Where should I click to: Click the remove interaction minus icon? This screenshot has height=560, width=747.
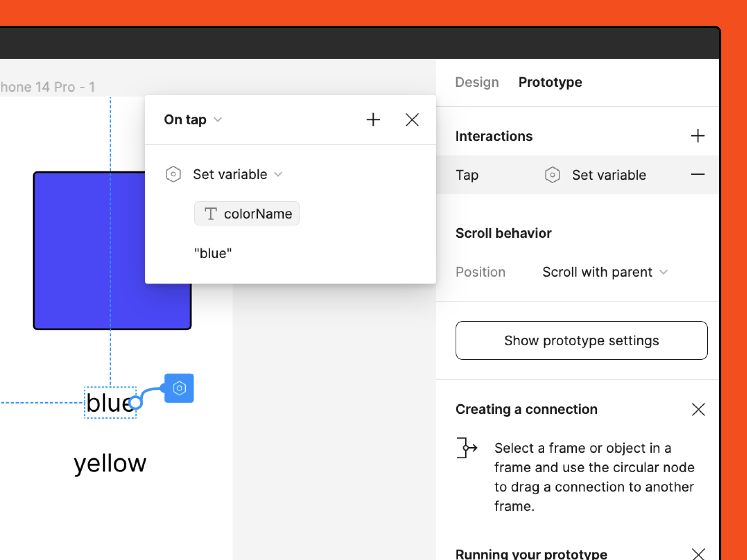point(698,175)
